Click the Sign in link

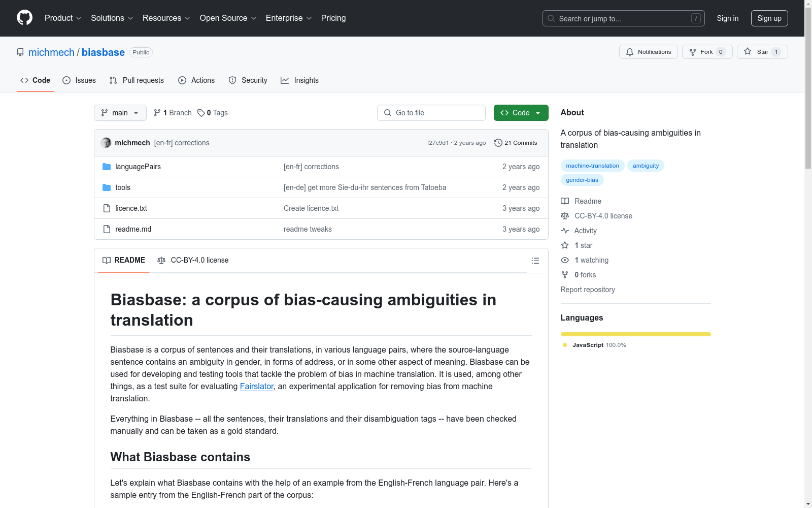728,18
